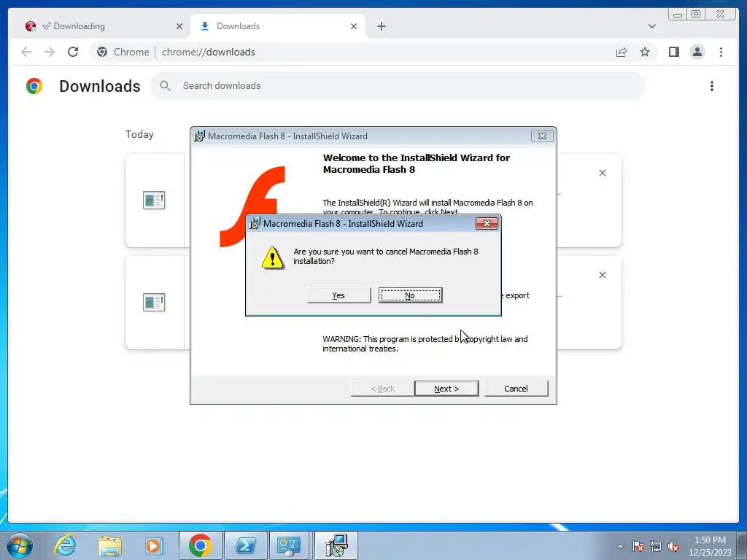Go back in Chrome

[x=26, y=52]
